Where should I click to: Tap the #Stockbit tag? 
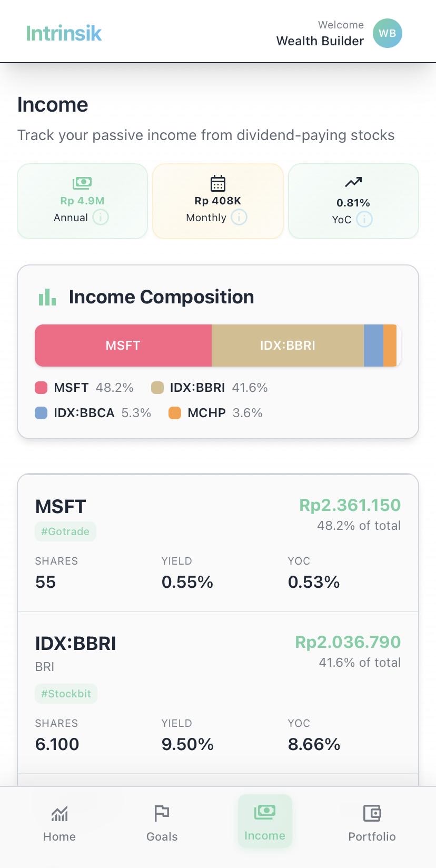pos(66,694)
